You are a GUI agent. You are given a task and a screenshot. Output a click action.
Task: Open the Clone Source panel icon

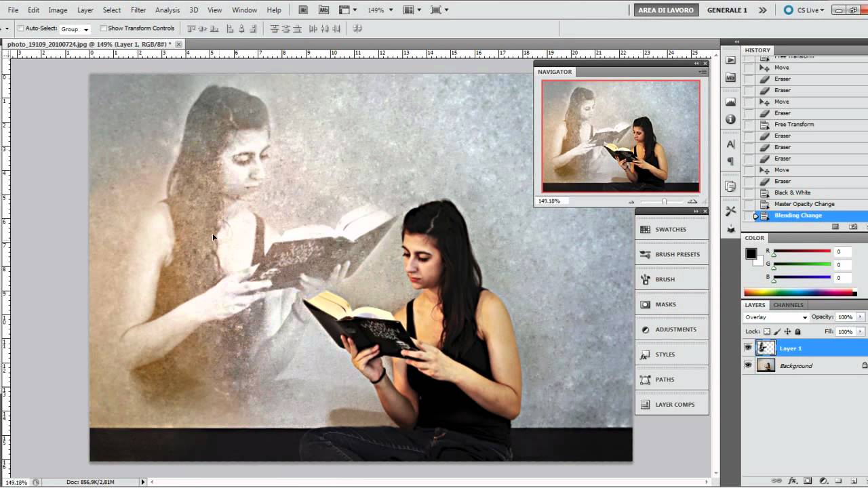(730, 186)
